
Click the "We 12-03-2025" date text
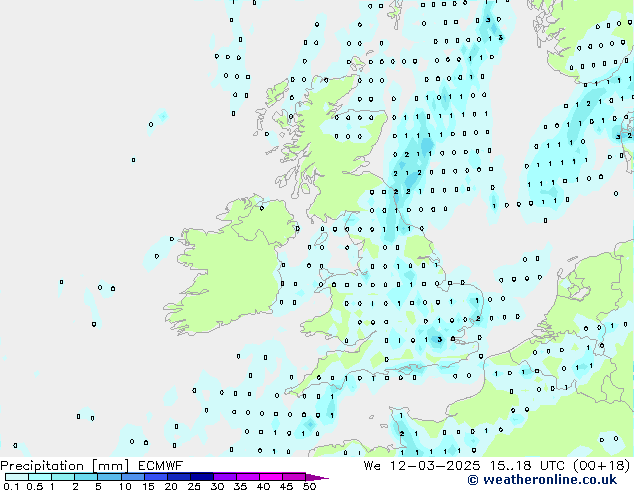(x=422, y=466)
